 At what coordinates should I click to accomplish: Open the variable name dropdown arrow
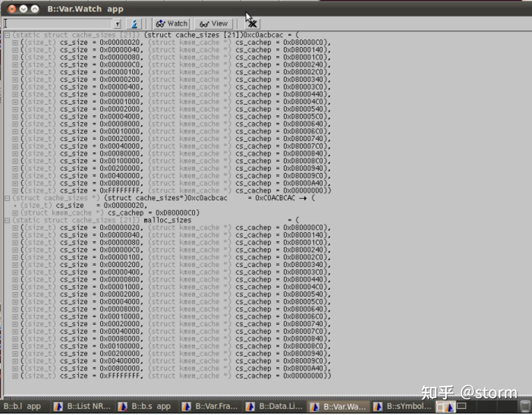pos(117,24)
